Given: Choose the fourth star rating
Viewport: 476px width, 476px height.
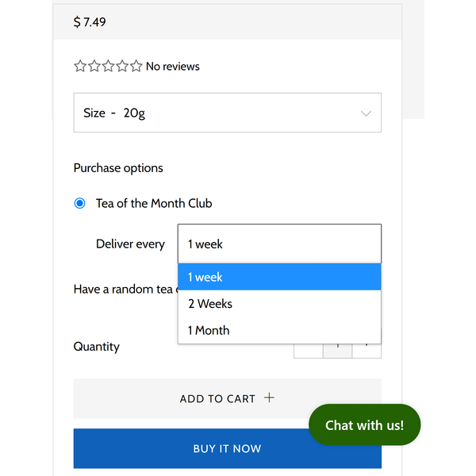Looking at the screenshot, I should click(x=122, y=67).
